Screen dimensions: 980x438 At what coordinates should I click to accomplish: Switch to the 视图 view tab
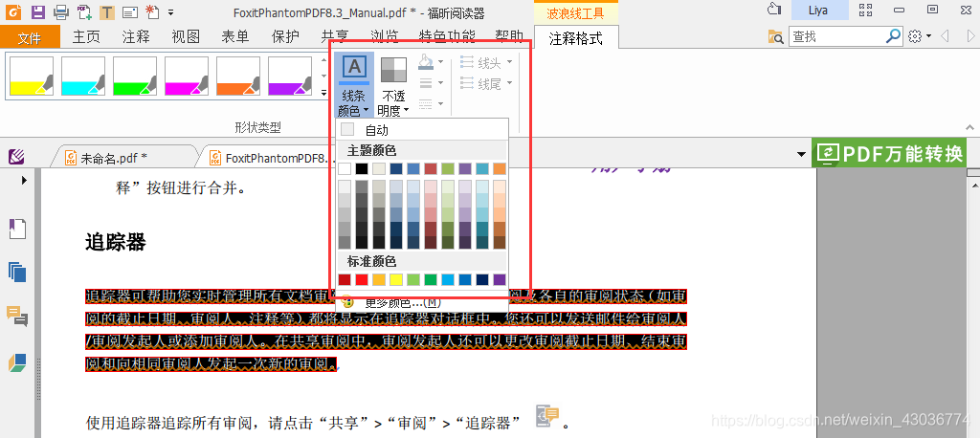186,37
